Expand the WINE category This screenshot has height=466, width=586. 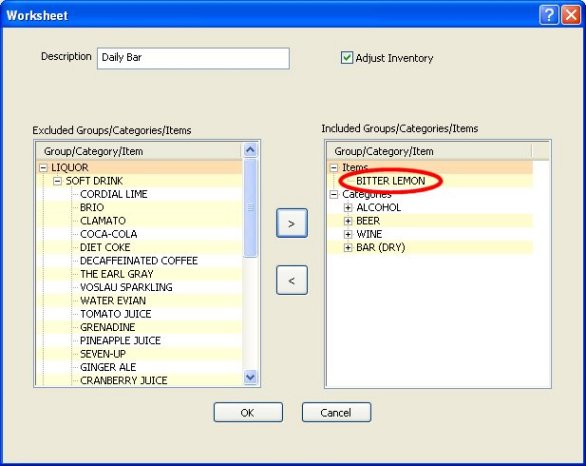[348, 234]
